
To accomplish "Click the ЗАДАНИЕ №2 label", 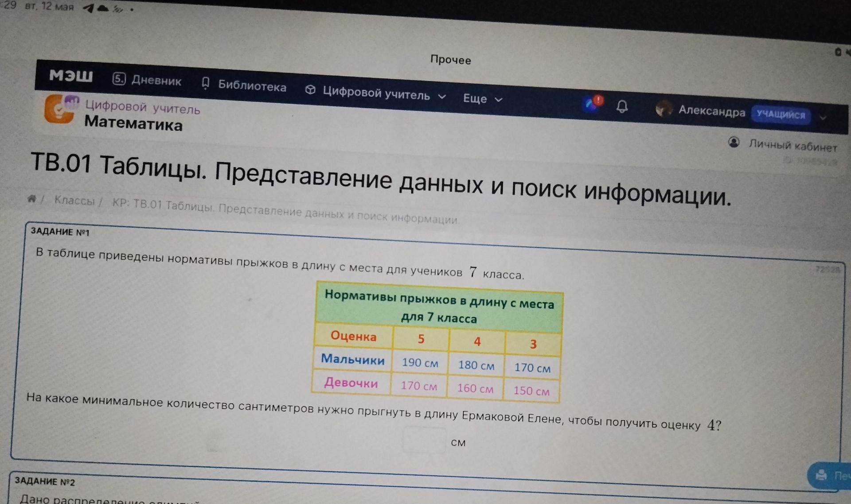I will [45, 481].
